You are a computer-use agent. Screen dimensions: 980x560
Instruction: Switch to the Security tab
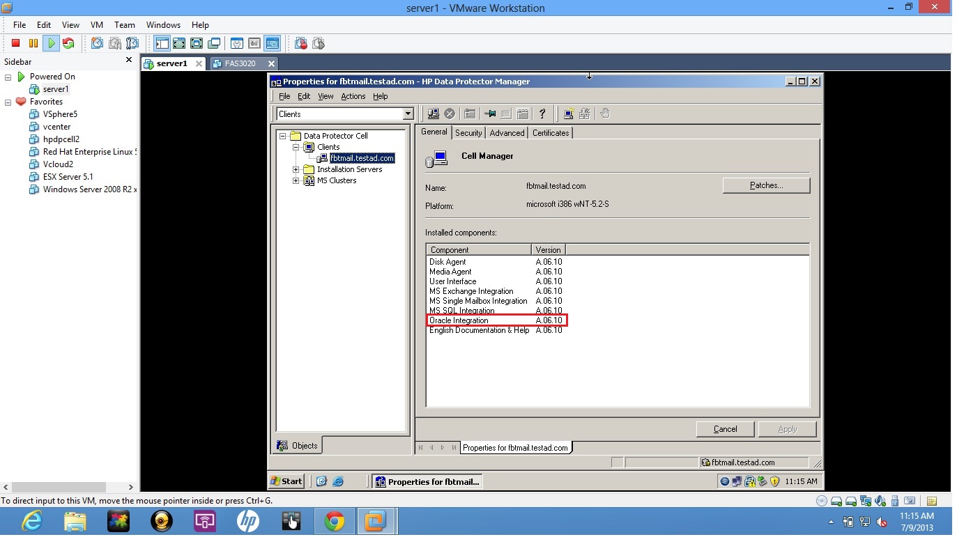(468, 132)
